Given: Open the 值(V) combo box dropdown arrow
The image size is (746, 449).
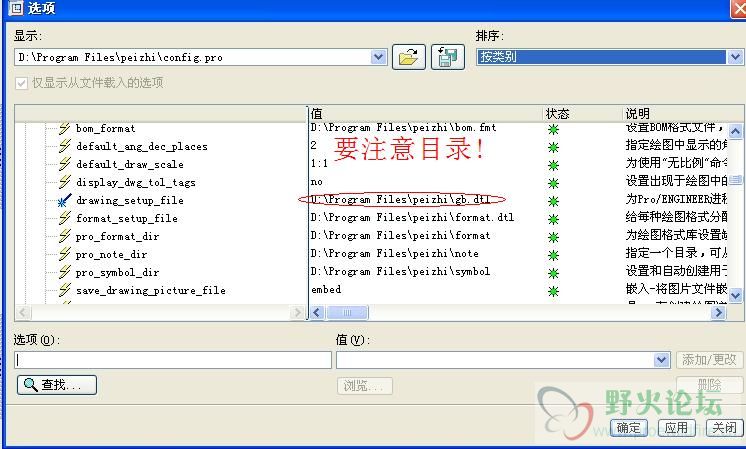Looking at the screenshot, I should 661,360.
